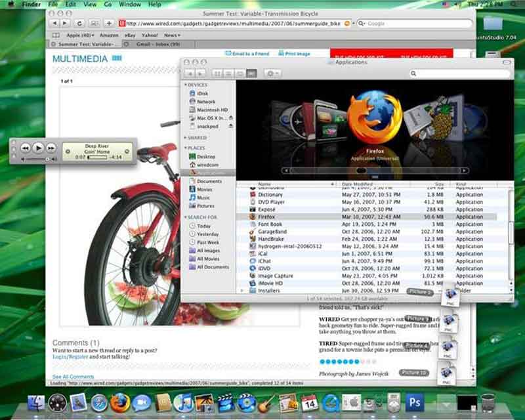The height and width of the screenshot is (420, 525).
Task: Launch Photoshop from the Dock
Action: tap(415, 402)
